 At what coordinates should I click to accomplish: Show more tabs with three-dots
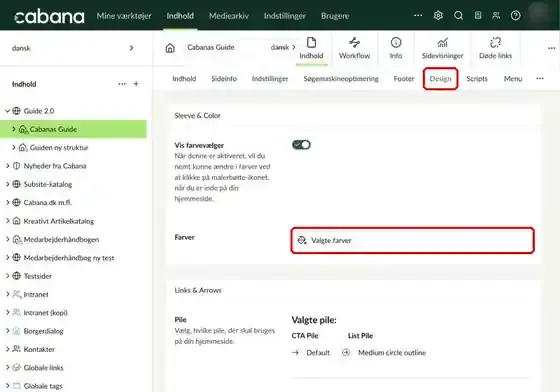pos(540,79)
